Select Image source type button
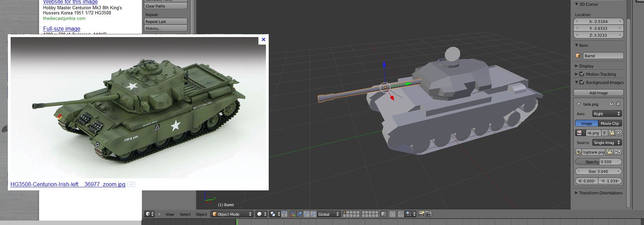Viewport: 644px width, 225px height. click(586, 123)
